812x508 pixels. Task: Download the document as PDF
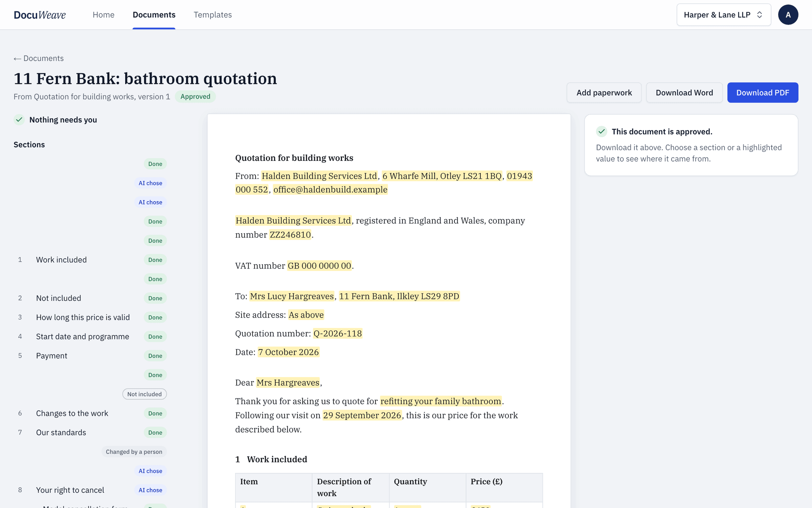click(763, 92)
